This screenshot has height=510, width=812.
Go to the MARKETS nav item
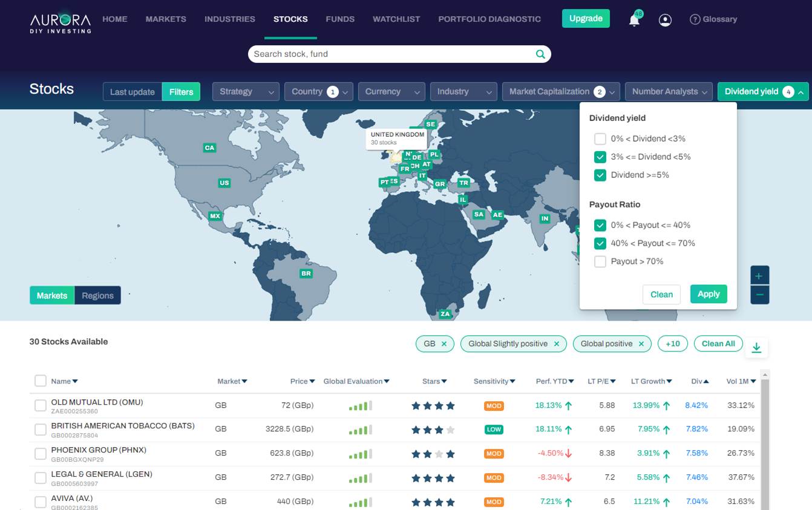coord(166,19)
